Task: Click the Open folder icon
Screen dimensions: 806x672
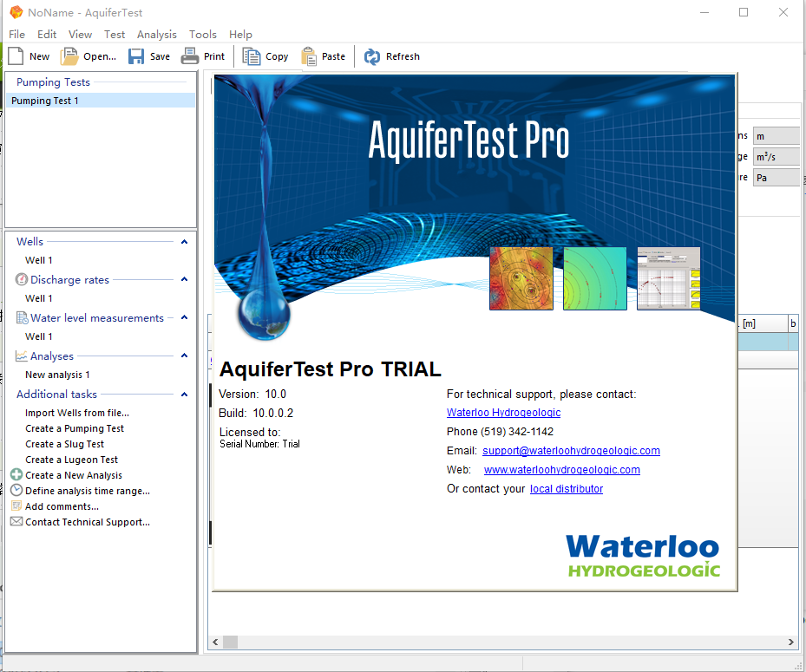Action: (69, 56)
